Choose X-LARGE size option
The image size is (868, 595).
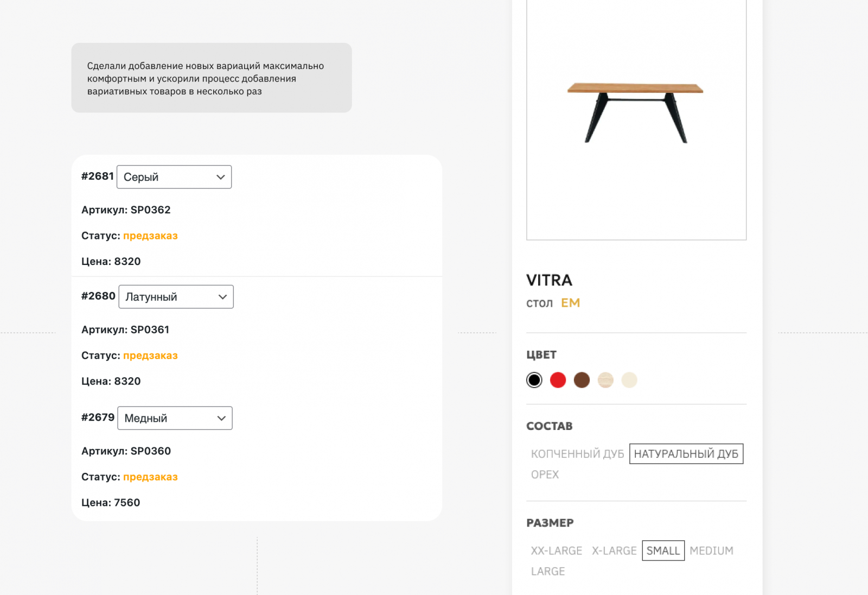pos(614,550)
